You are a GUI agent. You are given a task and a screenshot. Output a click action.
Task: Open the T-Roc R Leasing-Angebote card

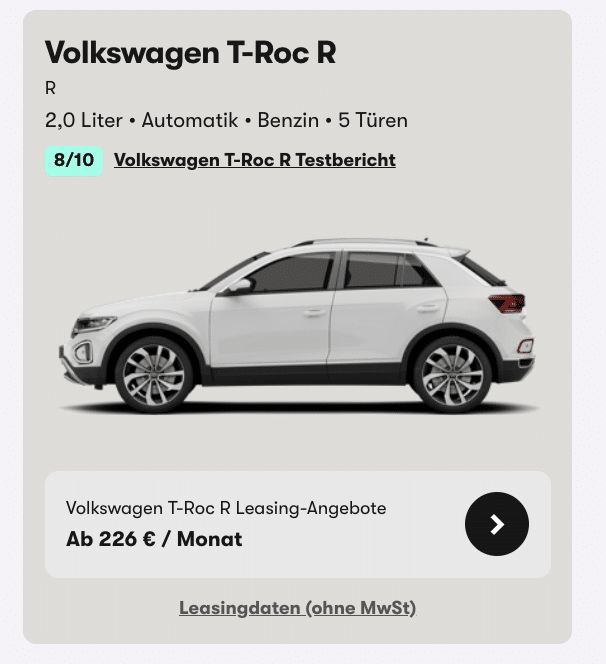(298, 524)
